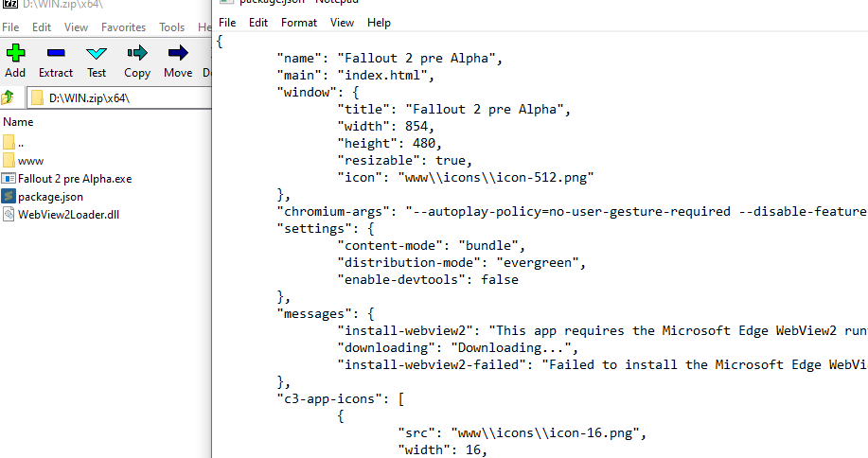The image size is (868, 458).
Task: Open the Notepad Help menu
Action: coord(380,23)
